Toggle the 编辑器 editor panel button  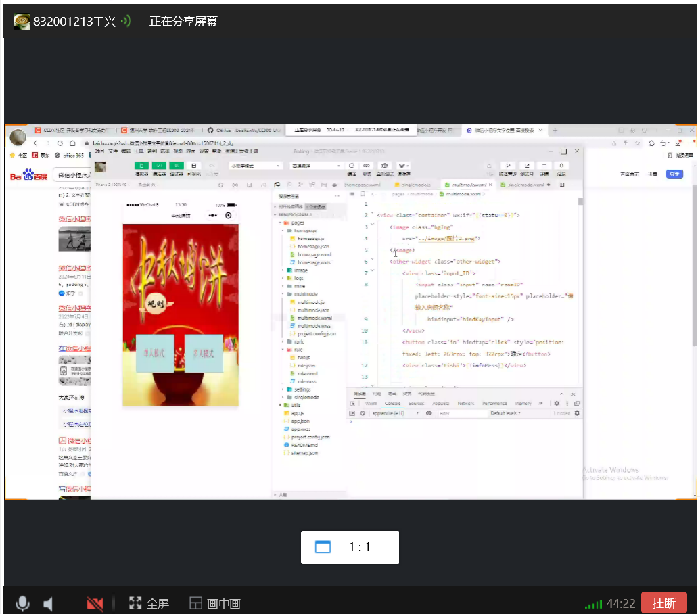tap(159, 166)
